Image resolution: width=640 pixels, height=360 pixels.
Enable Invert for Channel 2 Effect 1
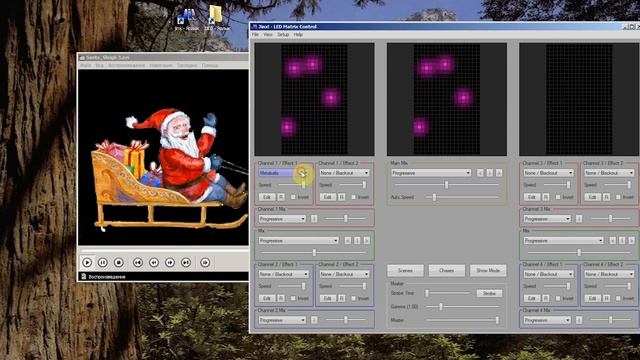(x=293, y=298)
